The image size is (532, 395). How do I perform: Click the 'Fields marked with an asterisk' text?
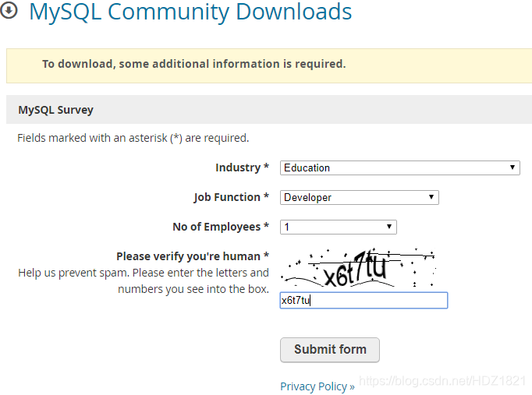tap(133, 138)
